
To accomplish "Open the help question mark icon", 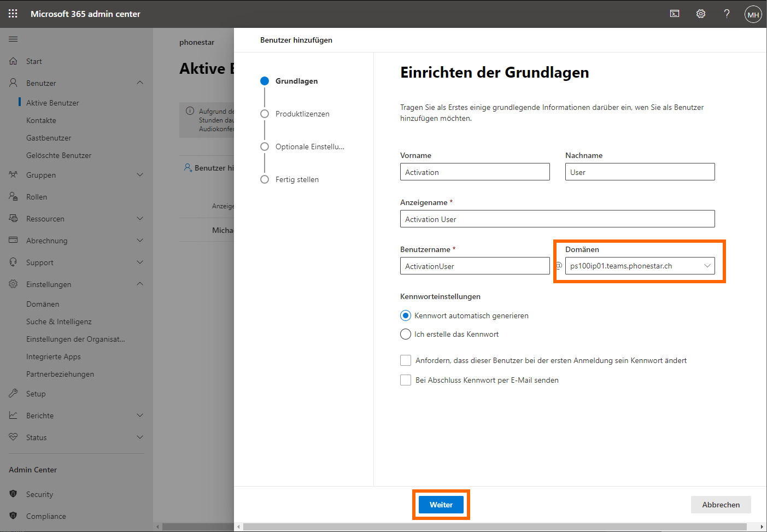I will [x=727, y=14].
